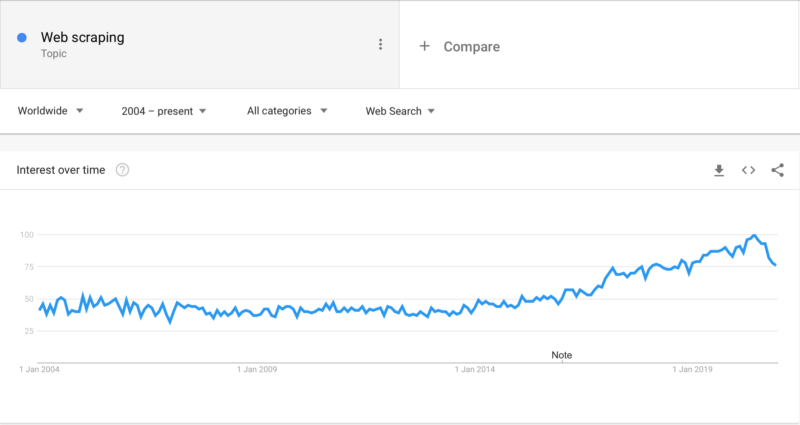
Task: Click the plus icon beside Compare
Action: 424,46
